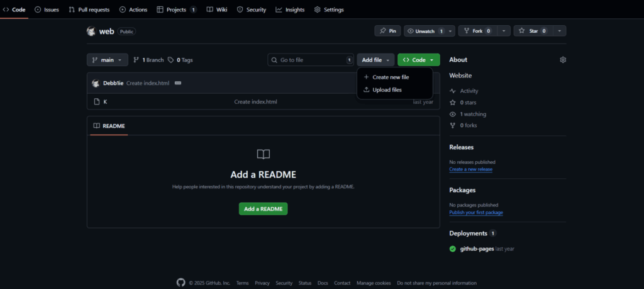Viewport: 644px width, 289px height.
Task: Click the Unwatch button
Action: tap(425, 31)
